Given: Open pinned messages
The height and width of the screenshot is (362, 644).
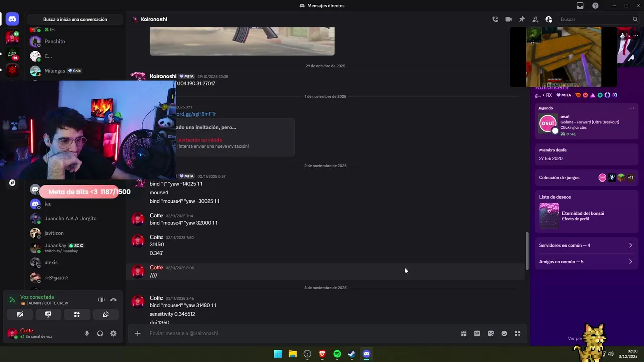Looking at the screenshot, I should [522, 19].
